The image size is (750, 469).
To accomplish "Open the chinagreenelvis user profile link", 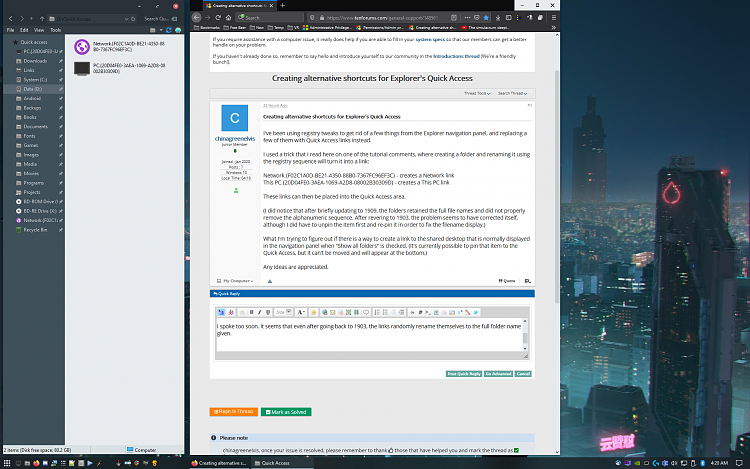I will coord(235,139).
